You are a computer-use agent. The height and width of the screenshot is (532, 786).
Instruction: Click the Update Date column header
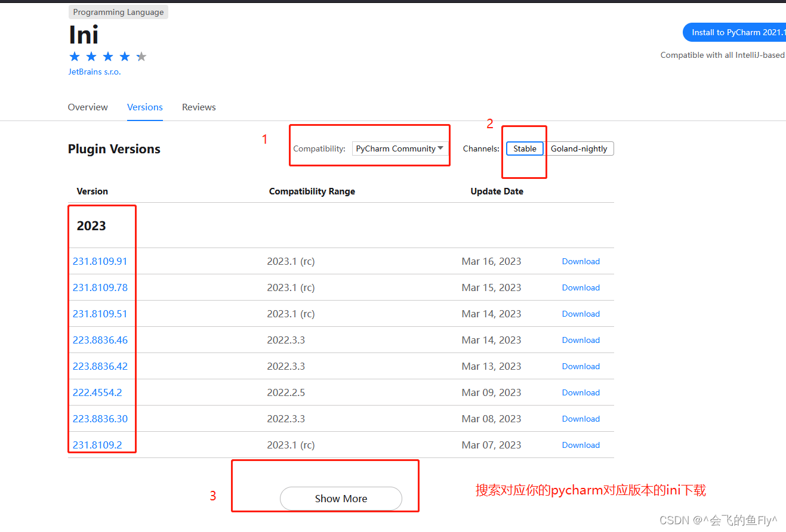tap(497, 191)
